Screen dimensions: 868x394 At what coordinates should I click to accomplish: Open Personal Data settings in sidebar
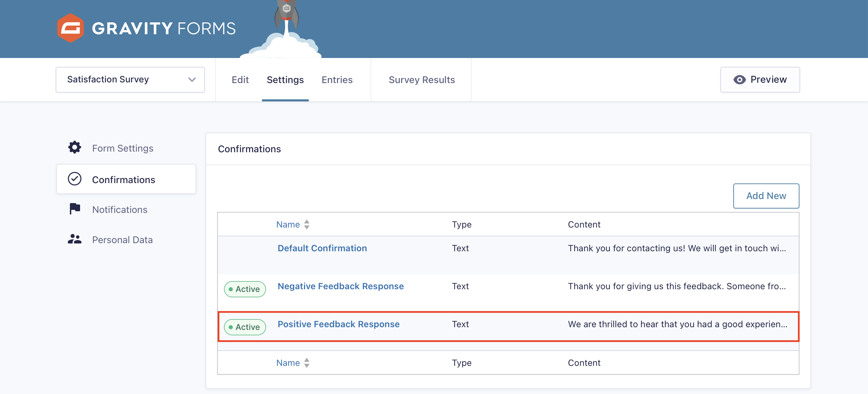point(126,240)
